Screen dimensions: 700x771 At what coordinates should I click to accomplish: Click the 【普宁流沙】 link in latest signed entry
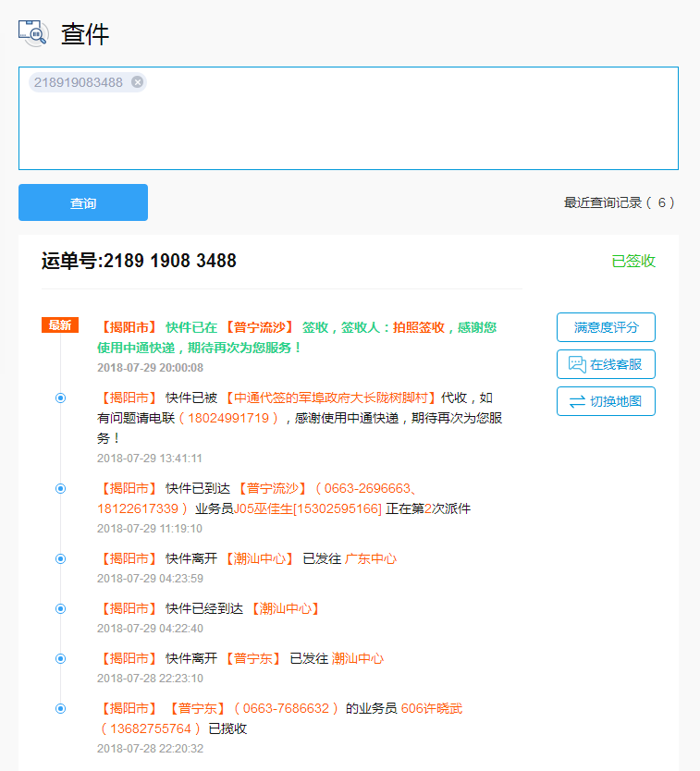click(x=260, y=327)
